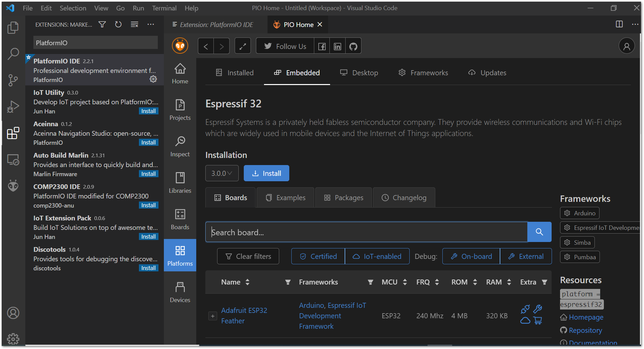Open the Accounts icon in activity bar

13,313
